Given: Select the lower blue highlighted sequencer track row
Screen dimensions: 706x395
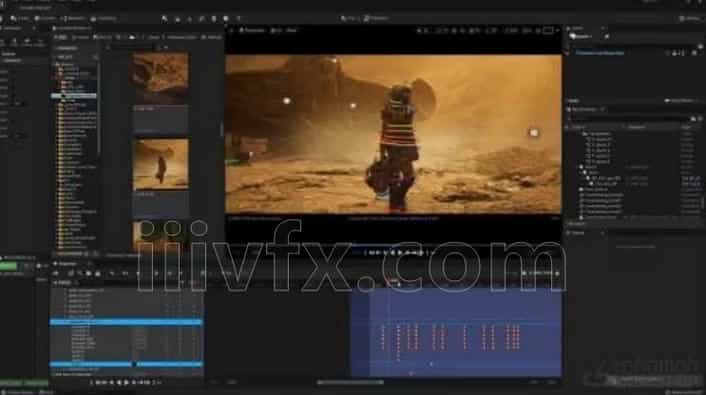Looking at the screenshot, I should coord(126,364).
